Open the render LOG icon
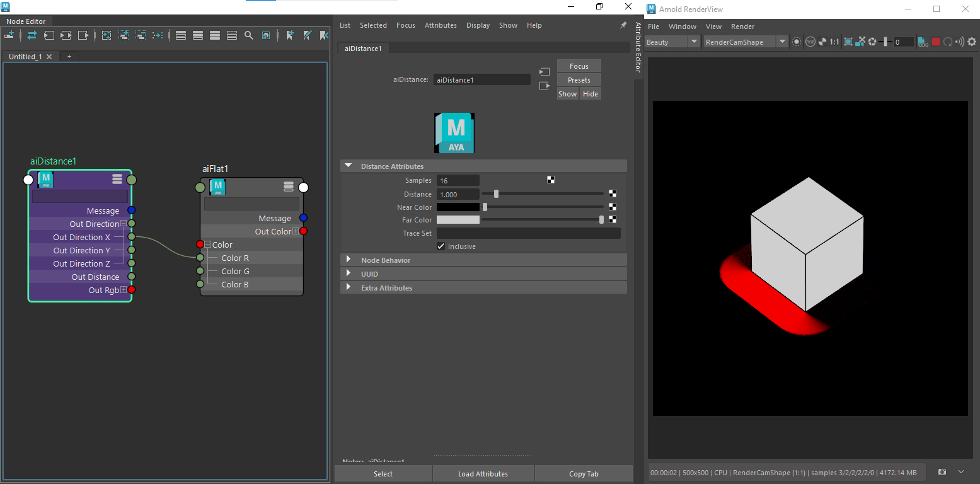980x484 pixels. 923,42
